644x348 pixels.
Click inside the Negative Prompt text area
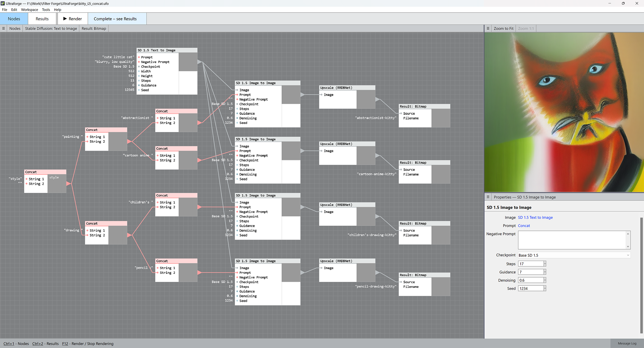(x=571, y=240)
